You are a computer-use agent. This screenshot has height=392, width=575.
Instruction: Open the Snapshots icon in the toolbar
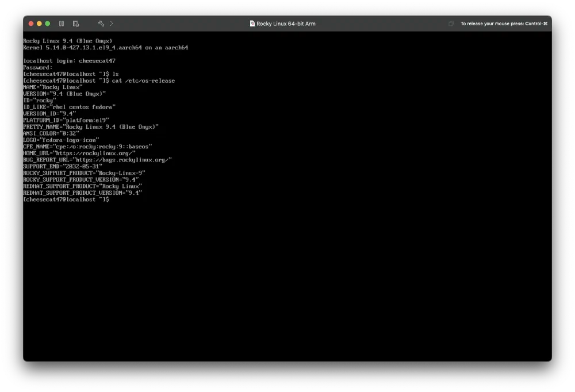coord(75,24)
